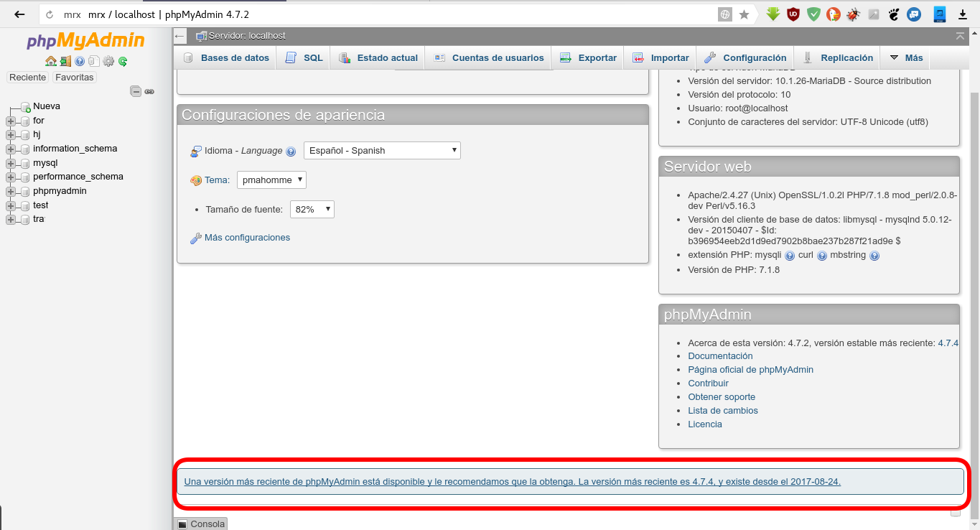Open the Bases de datos tab
The image size is (980, 530).
[x=226, y=58]
